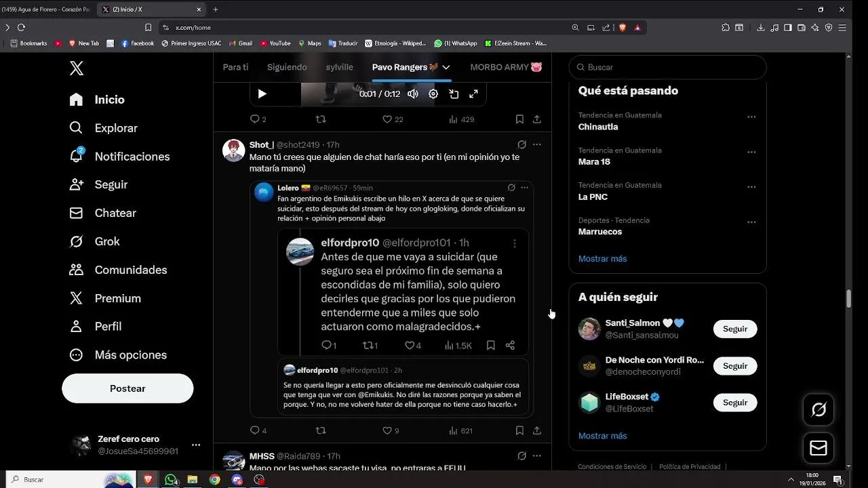
Task: Open account menu dots beside Zeref cero cero
Action: pyautogui.click(x=196, y=445)
